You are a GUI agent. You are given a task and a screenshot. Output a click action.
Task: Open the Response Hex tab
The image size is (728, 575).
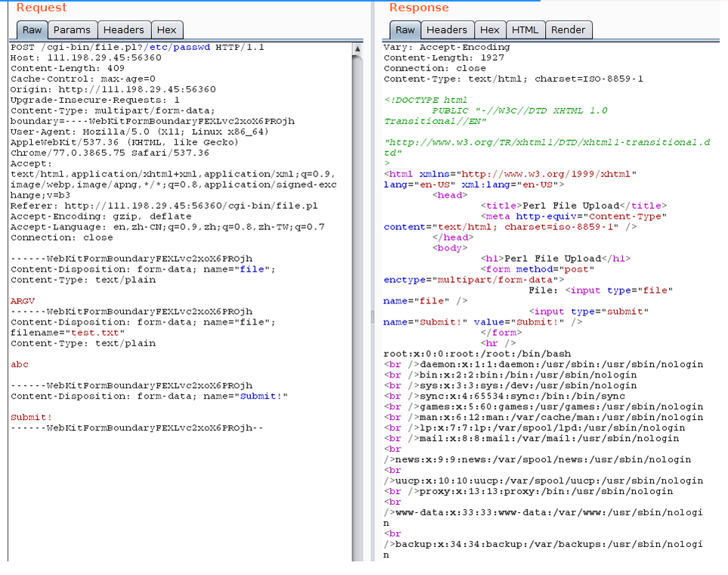[x=490, y=30]
